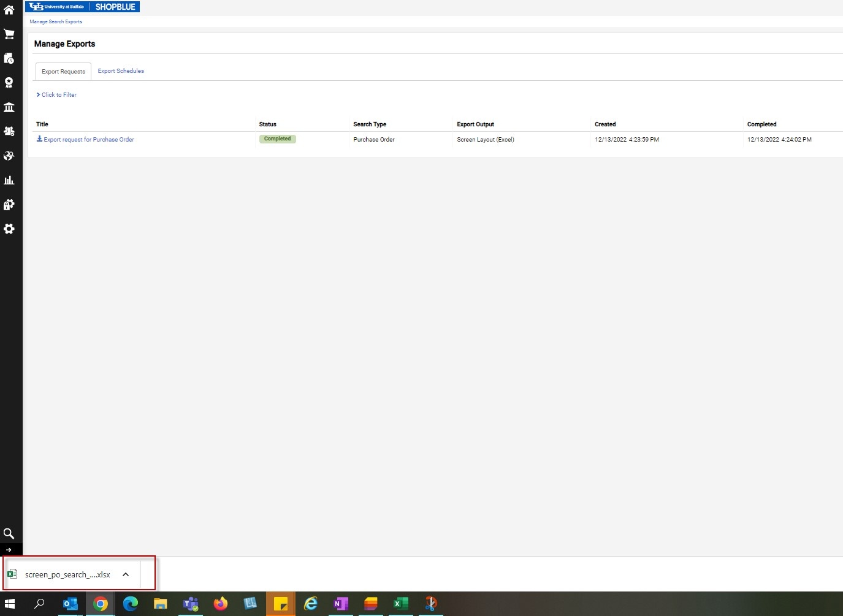843x616 pixels.
Task: Switch to the Export Schedules tab
Action: click(x=121, y=71)
